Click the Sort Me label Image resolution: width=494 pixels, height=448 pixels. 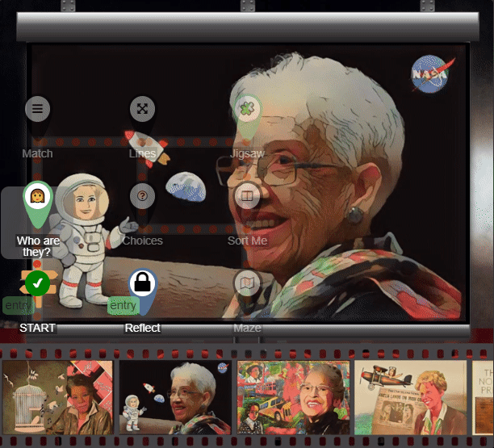247,241
